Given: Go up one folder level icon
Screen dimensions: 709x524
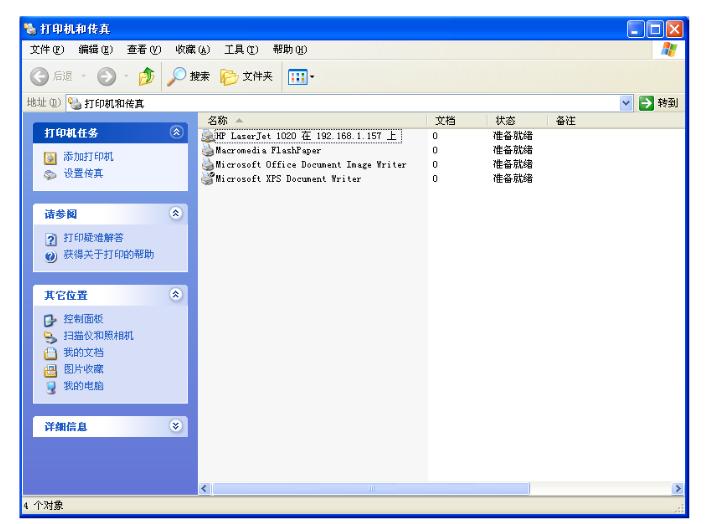Looking at the screenshot, I should pyautogui.click(x=146, y=76).
